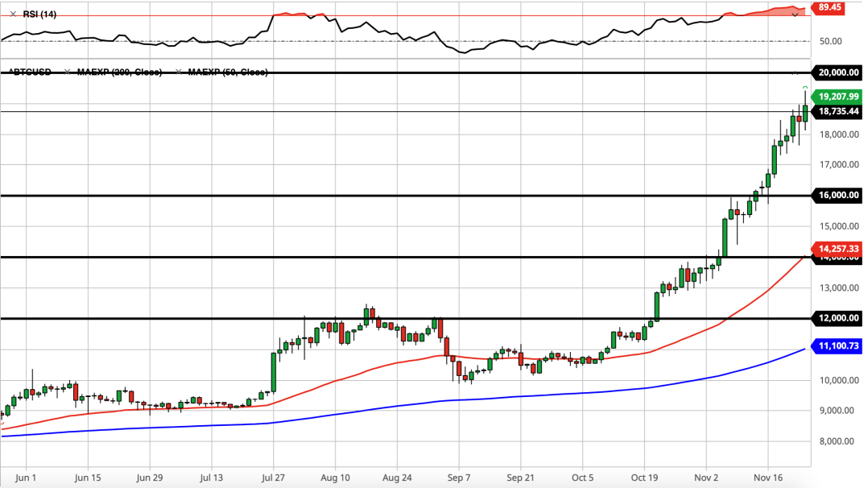This screenshot has height=488, width=868.
Task: Click the 17,000.00 price axis label
Action: click(x=839, y=164)
